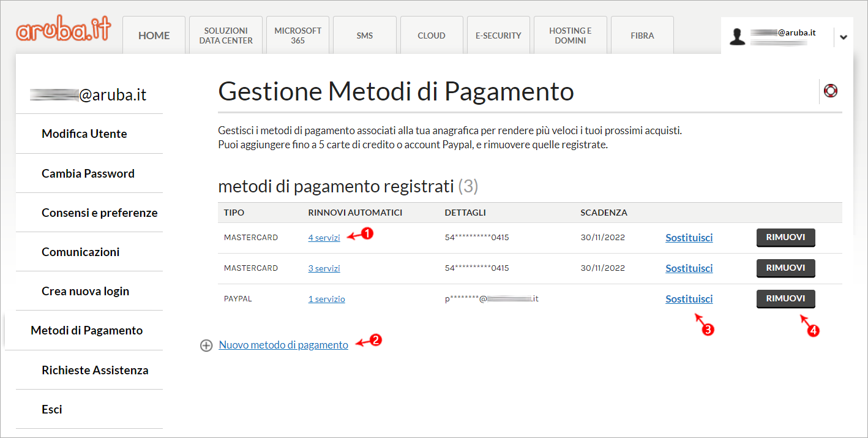Click the account email in the sidebar header
Viewport: 868px width, 438px height.
(x=89, y=95)
